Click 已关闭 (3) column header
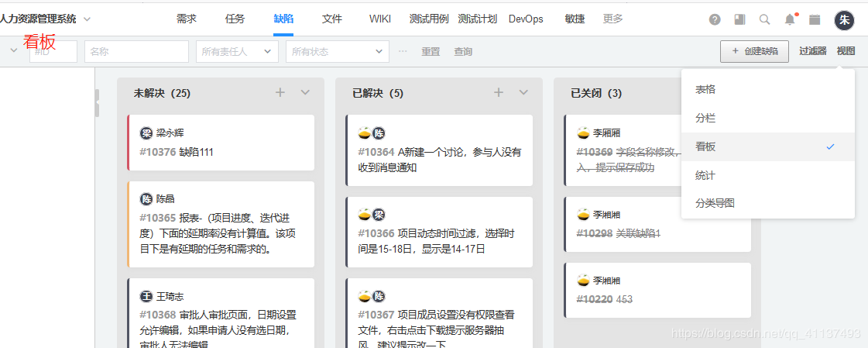868x348 pixels. click(596, 93)
